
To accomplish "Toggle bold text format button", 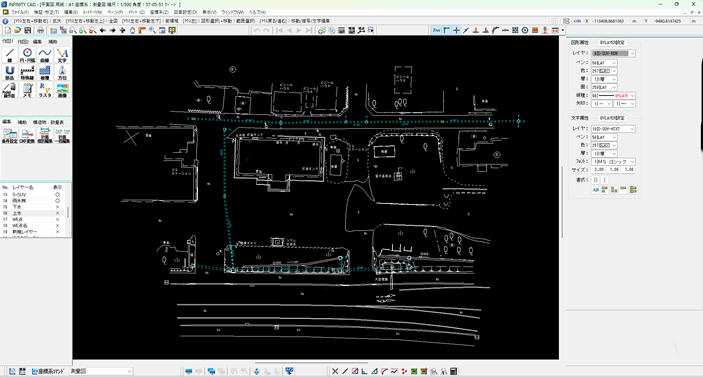I will [x=595, y=180].
